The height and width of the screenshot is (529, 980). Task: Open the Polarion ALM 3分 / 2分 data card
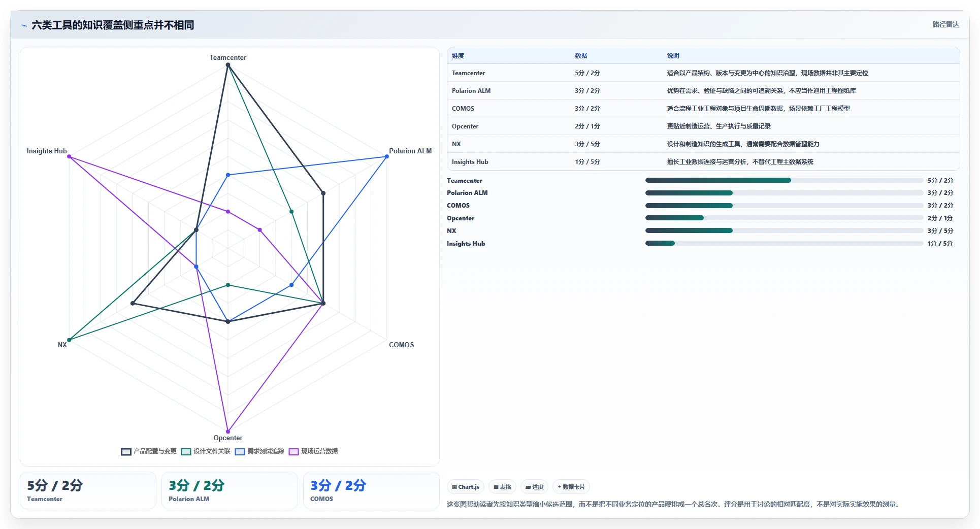pyautogui.click(x=230, y=490)
